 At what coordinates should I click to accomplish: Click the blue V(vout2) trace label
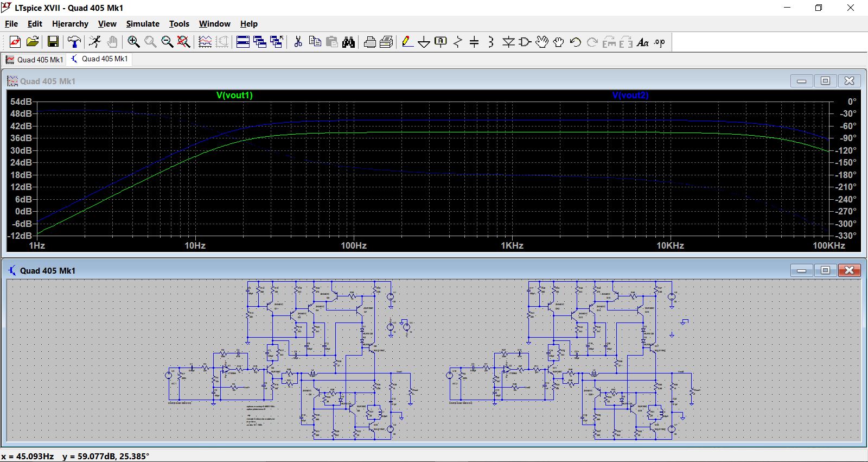click(x=630, y=95)
